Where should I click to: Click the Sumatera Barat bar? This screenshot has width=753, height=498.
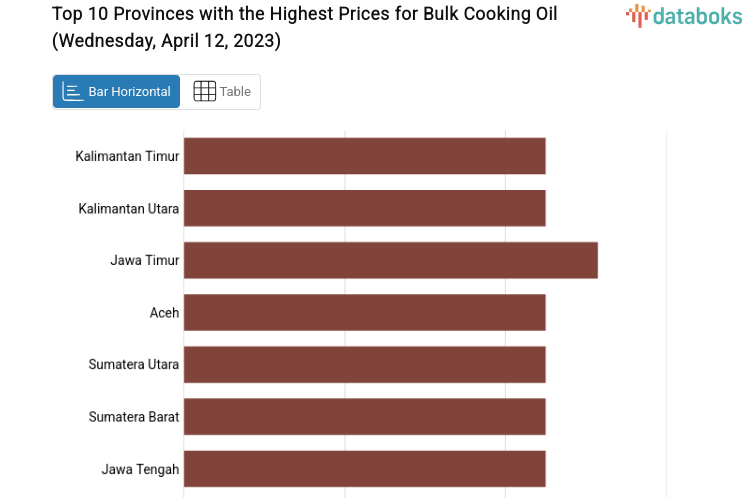tap(364, 416)
